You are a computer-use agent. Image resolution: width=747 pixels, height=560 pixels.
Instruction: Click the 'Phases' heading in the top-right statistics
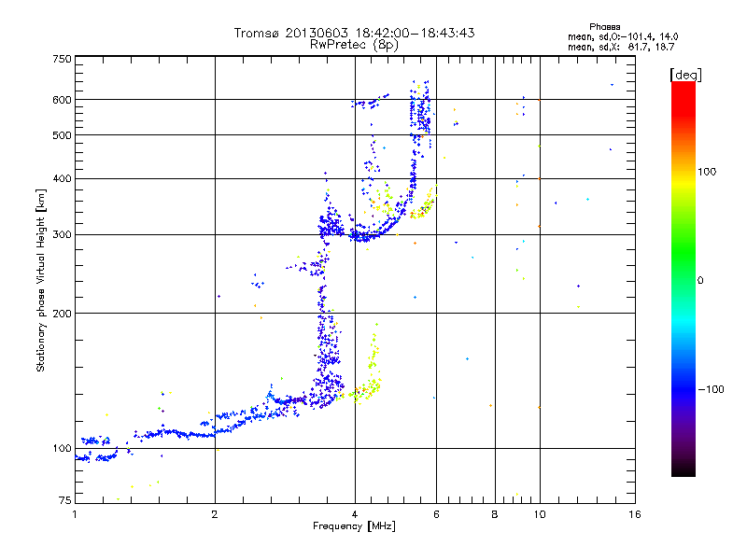(x=604, y=27)
